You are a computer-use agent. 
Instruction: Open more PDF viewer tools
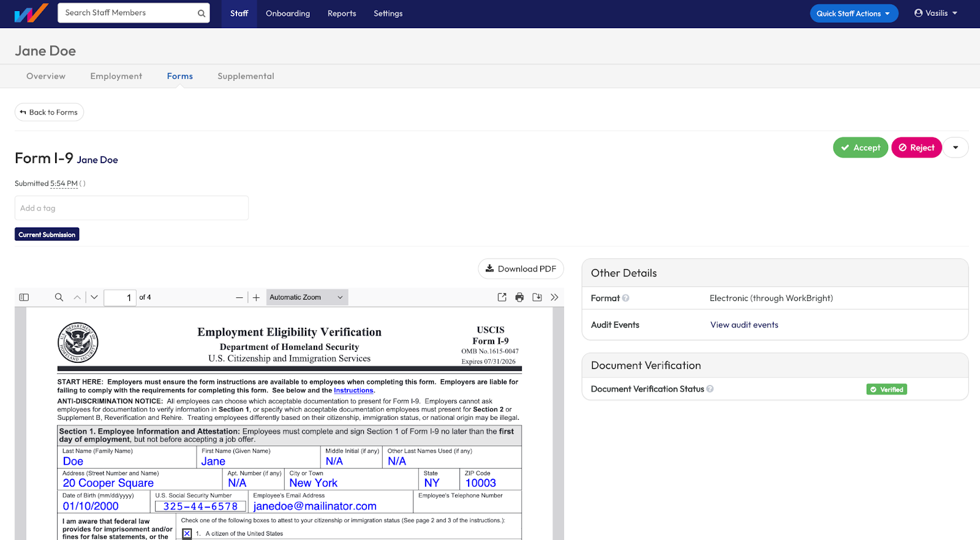pyautogui.click(x=554, y=297)
